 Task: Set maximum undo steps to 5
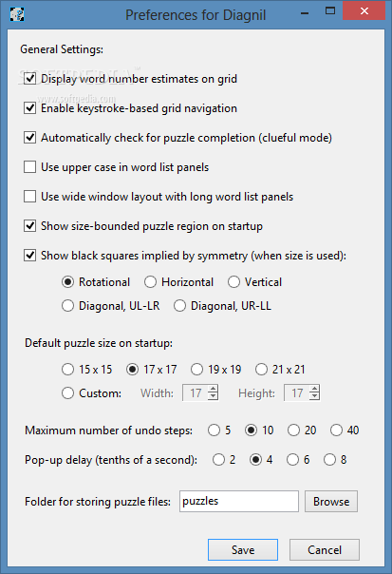214,430
